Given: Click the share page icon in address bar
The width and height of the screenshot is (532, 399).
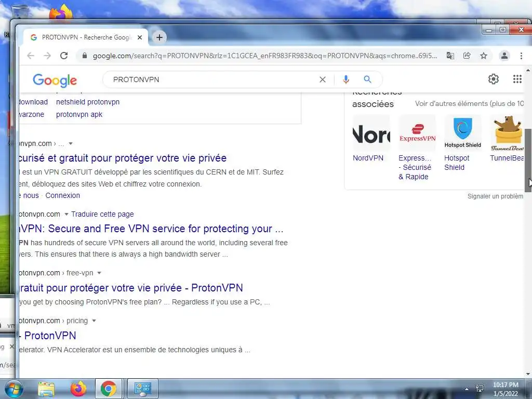Looking at the screenshot, I should (467, 56).
